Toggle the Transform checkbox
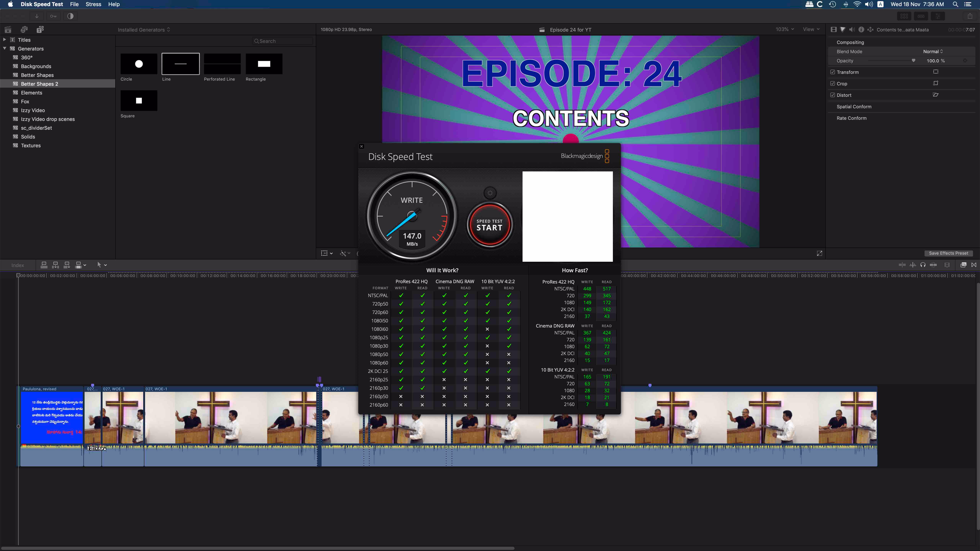Viewport: 980px width, 551px height. tap(832, 72)
